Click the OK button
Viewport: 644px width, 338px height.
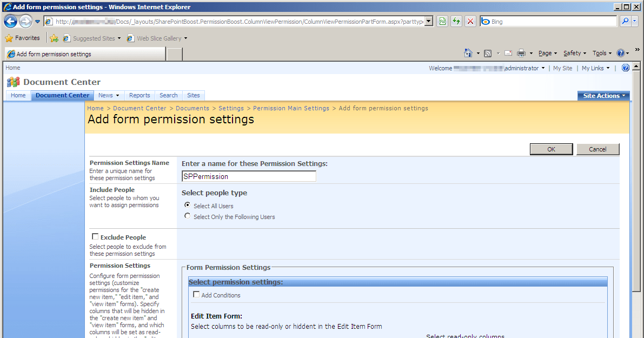point(551,149)
